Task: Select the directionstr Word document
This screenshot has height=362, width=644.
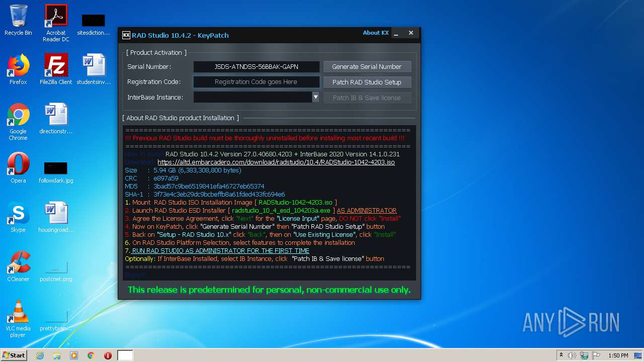Action: tap(56, 119)
